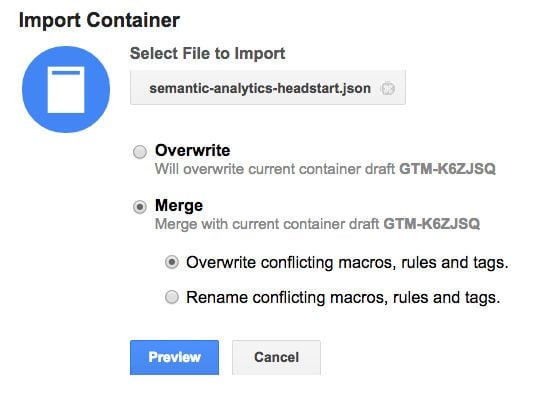Choose Overwrite conflicting macros, rules and tags radio
The width and height of the screenshot is (548, 395).
point(172,262)
